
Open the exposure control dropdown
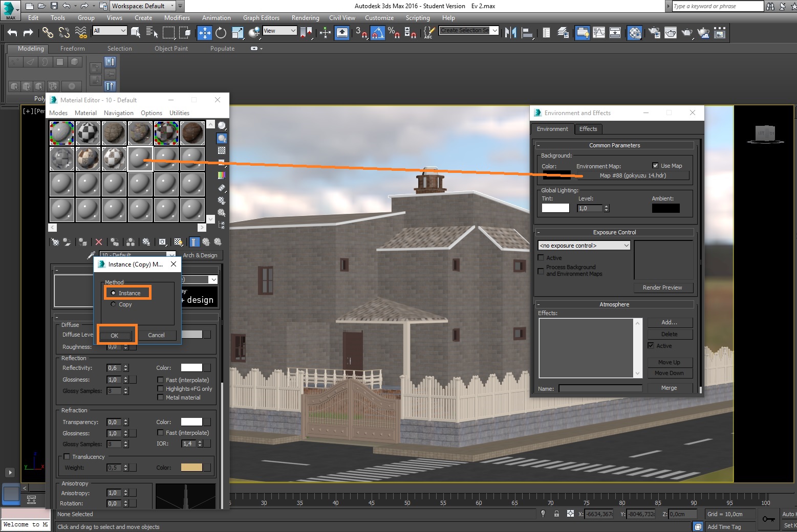(x=584, y=246)
